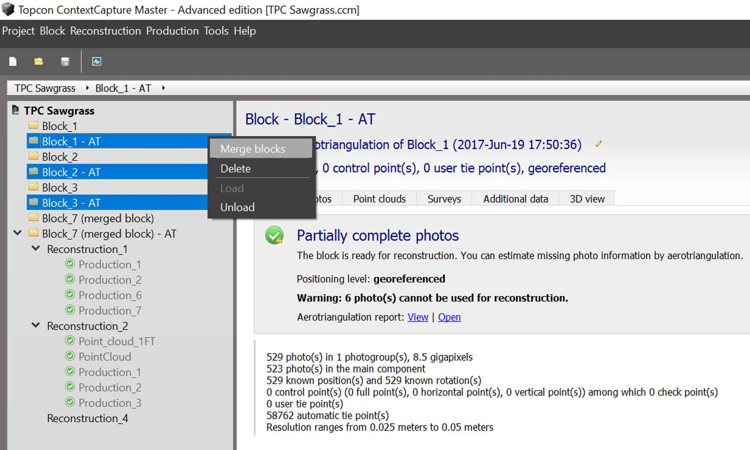Click the green status icon of Production_3
Viewport: 750px width, 450px height.
[70, 402]
